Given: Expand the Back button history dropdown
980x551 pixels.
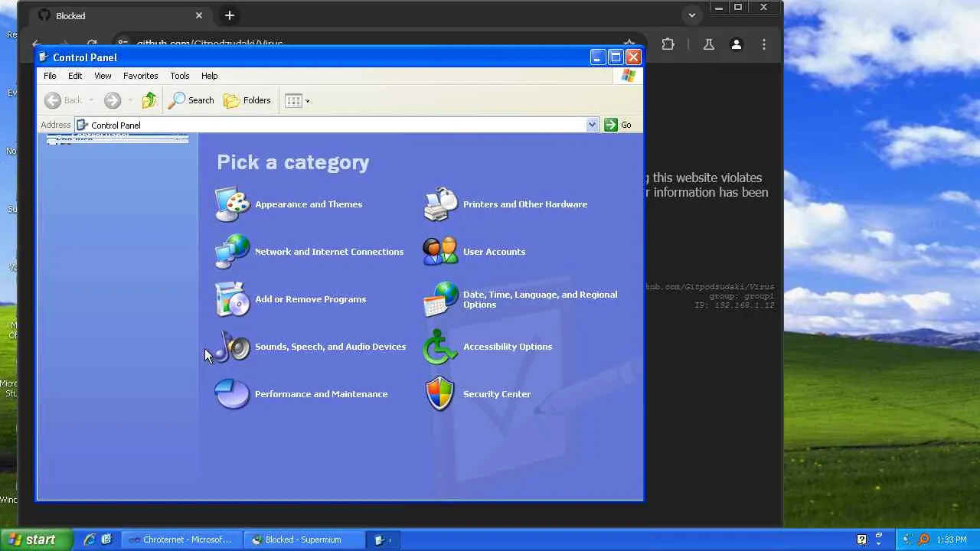Looking at the screenshot, I should click(x=91, y=100).
